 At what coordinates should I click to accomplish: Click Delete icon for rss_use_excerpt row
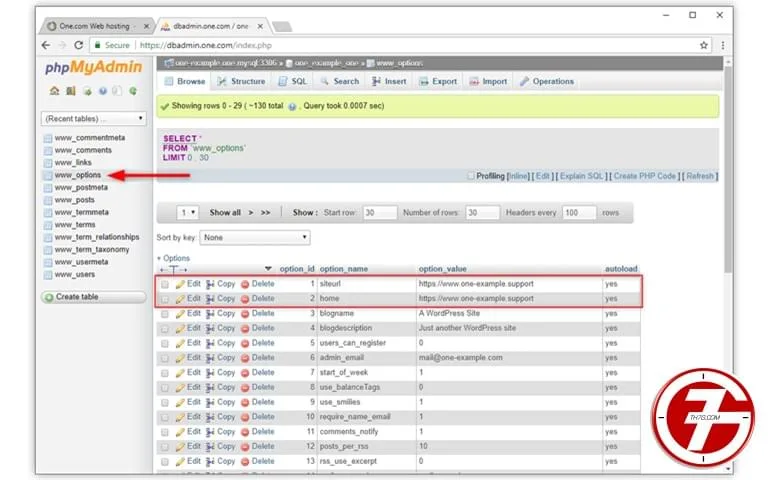coord(245,462)
